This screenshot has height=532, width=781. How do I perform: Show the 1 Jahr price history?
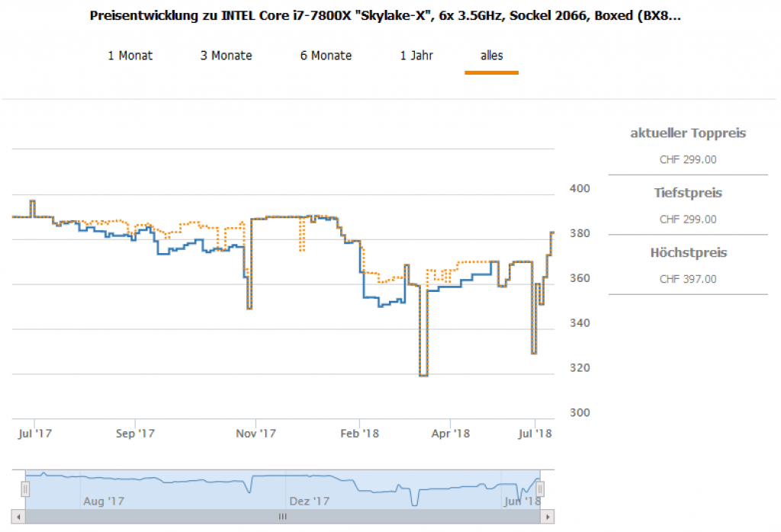[x=416, y=55]
